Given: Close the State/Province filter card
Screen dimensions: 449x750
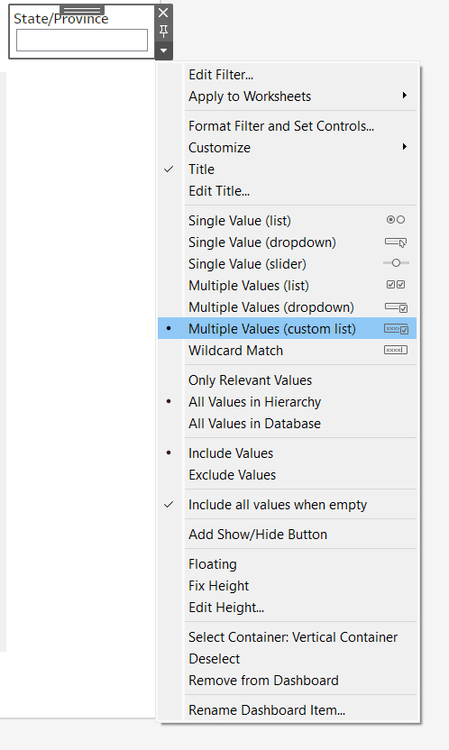Looking at the screenshot, I should pyautogui.click(x=164, y=13).
